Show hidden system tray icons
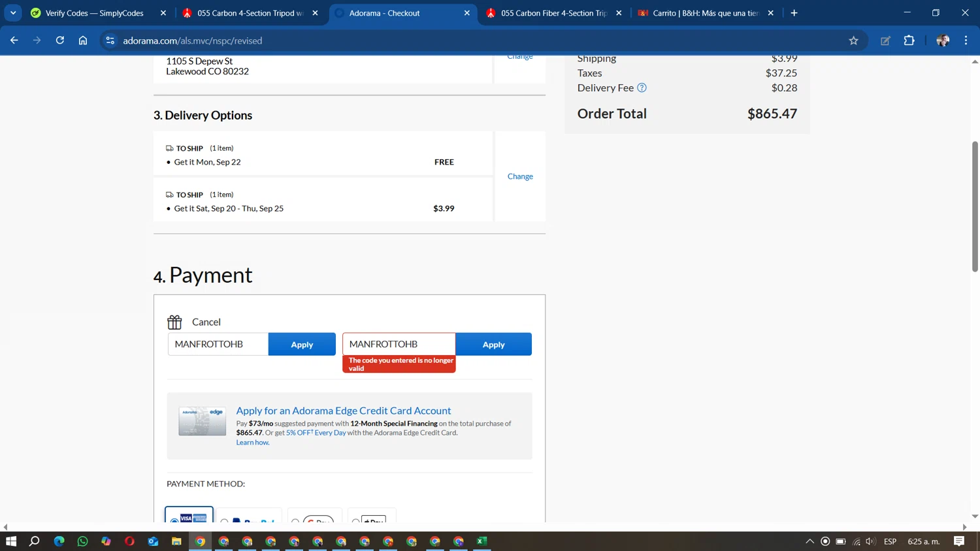The width and height of the screenshot is (980, 551). (x=809, y=541)
